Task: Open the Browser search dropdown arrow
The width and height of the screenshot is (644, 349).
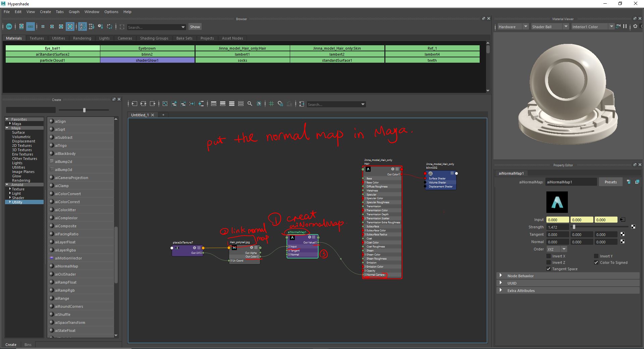Action: pos(183,27)
